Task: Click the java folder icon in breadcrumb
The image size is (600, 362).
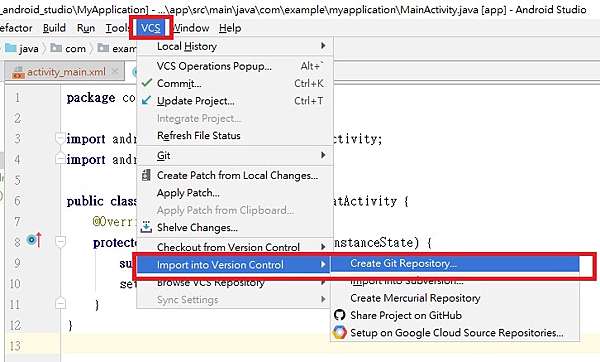Action: [11, 48]
